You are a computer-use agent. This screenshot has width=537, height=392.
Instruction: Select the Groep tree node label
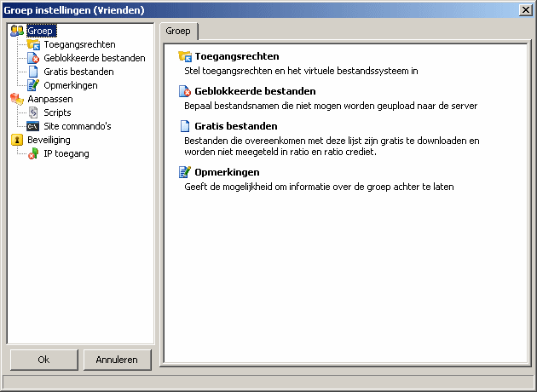pos(42,31)
